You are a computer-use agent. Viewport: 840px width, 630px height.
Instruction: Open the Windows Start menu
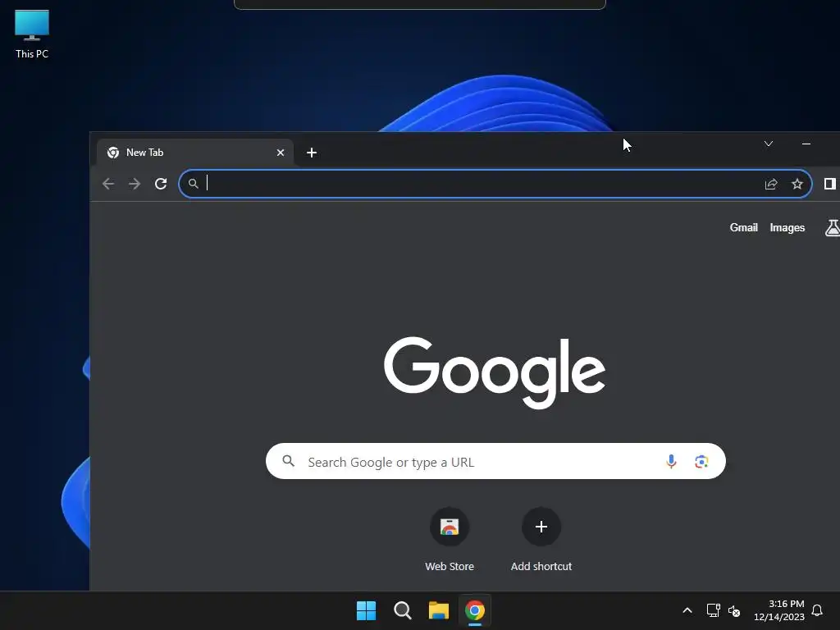367,610
